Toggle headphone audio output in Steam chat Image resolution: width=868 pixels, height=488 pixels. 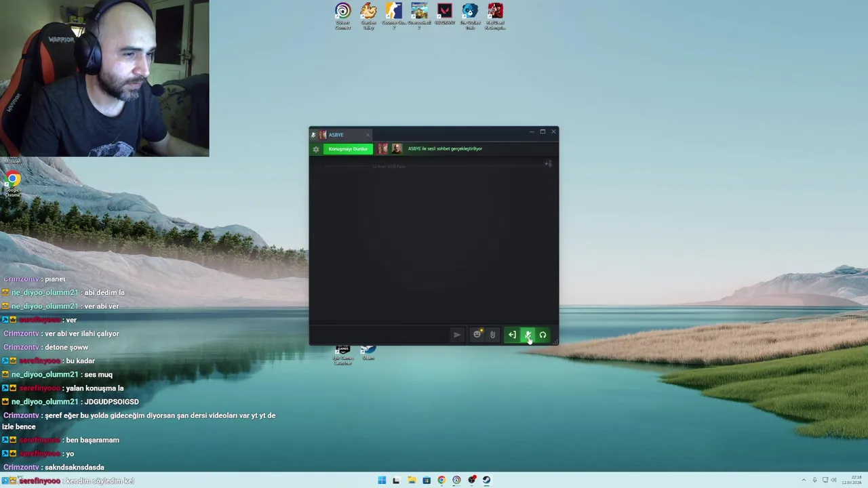point(542,335)
